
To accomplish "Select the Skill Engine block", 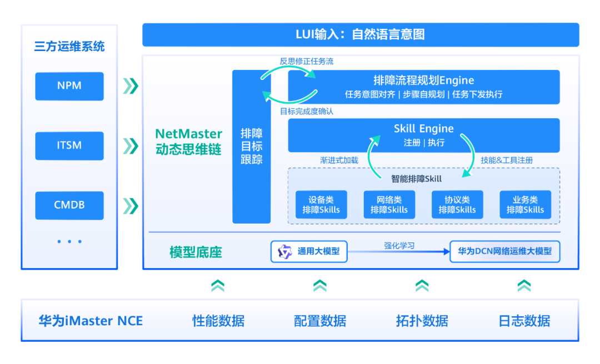I will [x=423, y=135].
